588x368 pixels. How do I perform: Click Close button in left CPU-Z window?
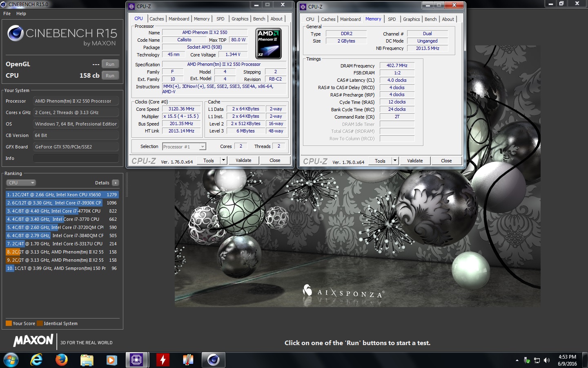pos(275,161)
